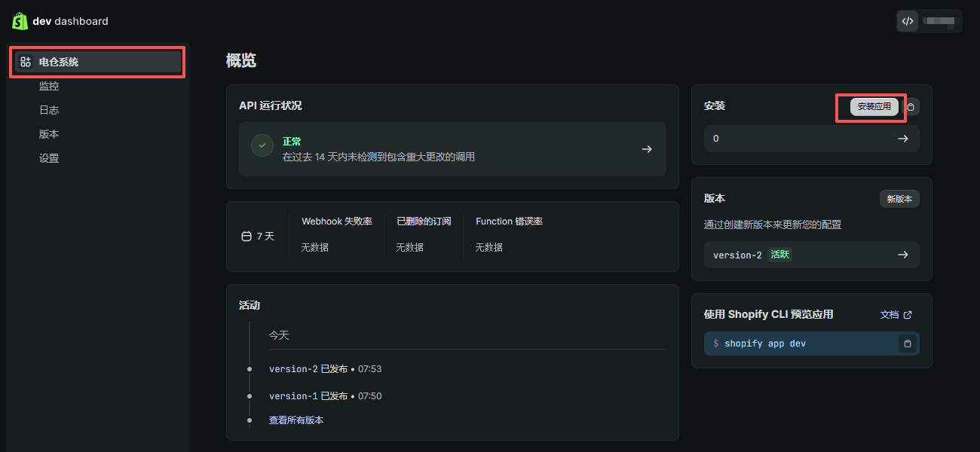Click the 使用 Shopify CLI 预览应用 heading
The height and width of the screenshot is (452, 980).
coord(768,314)
